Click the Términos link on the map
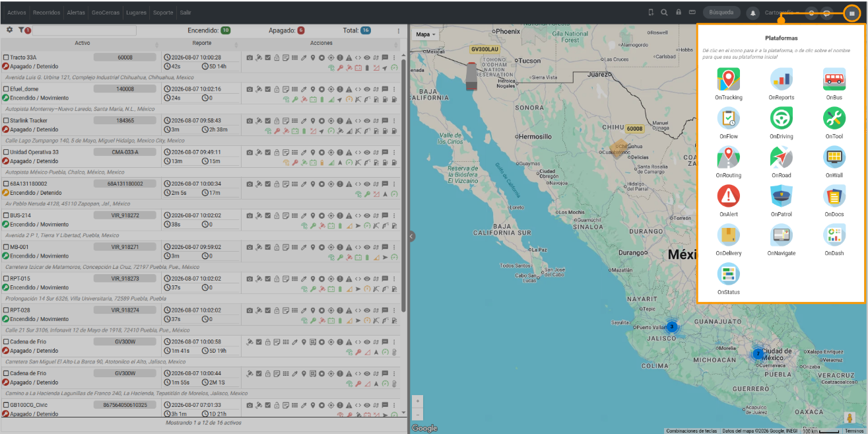This screenshot has height=434, width=868. pos(854,431)
